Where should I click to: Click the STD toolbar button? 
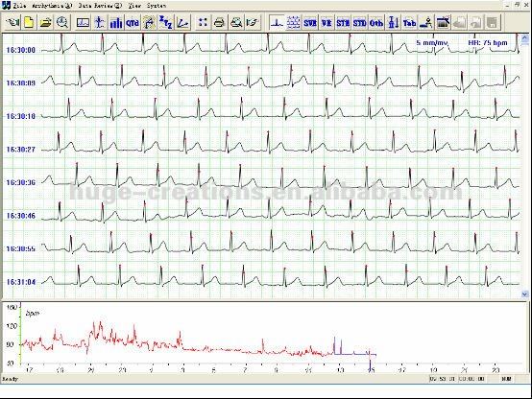tap(360, 22)
